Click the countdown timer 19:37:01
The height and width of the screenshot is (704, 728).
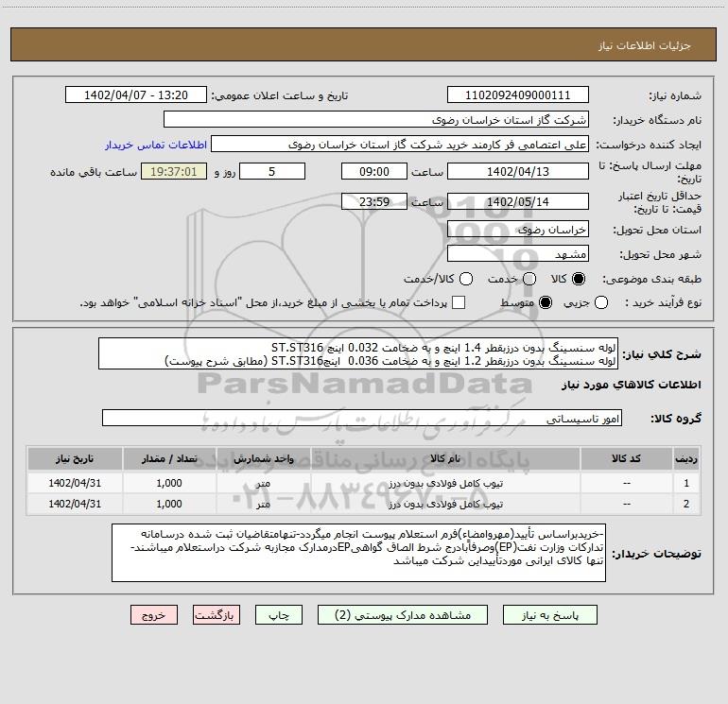[x=174, y=171]
